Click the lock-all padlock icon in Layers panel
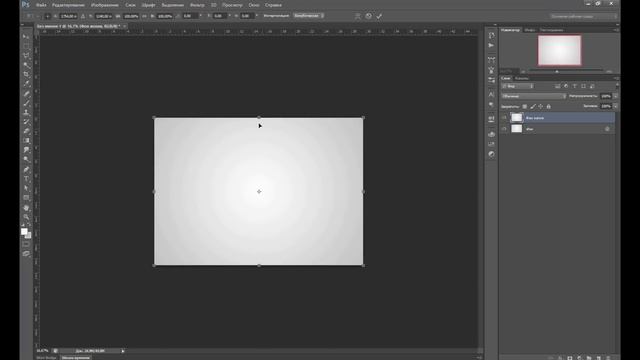This screenshot has height=360, width=640. click(549, 107)
